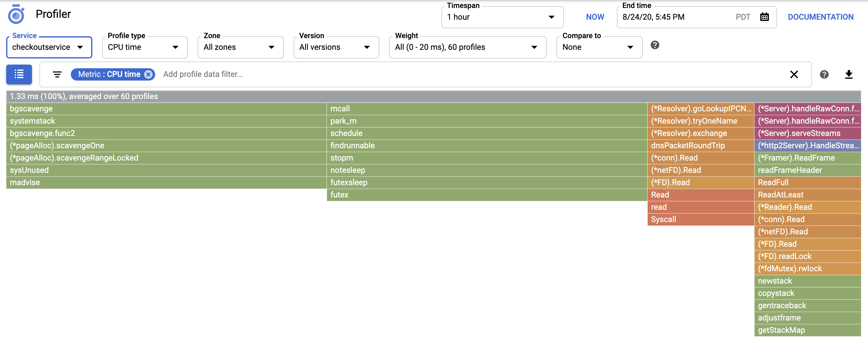
Task: Click the filter funnel icon
Action: coord(57,74)
